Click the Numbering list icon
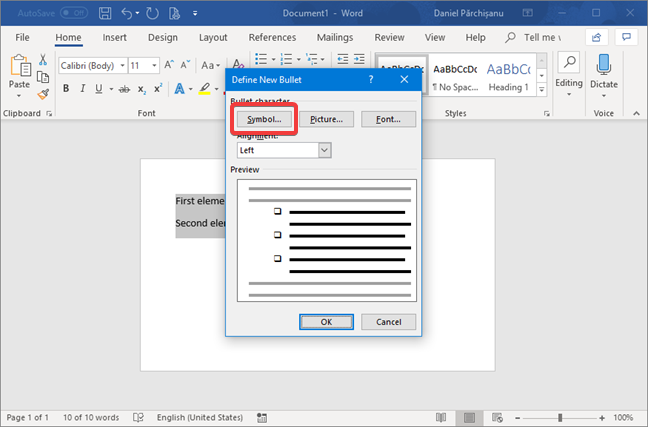Screen dimensions: 648x427 pos(286,59)
